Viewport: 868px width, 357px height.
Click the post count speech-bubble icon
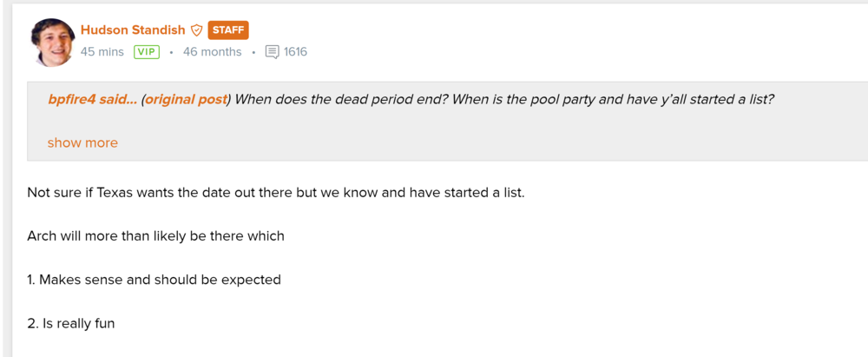click(x=272, y=52)
